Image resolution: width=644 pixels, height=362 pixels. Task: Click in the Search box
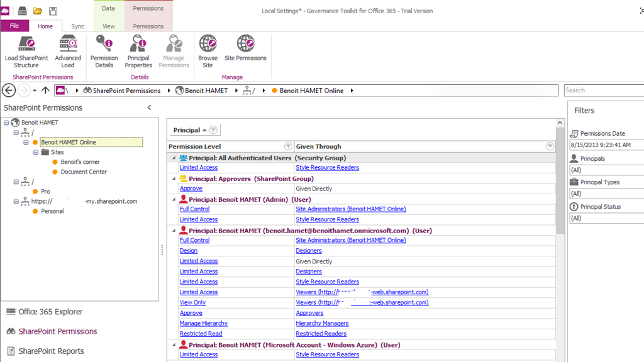pos(602,90)
